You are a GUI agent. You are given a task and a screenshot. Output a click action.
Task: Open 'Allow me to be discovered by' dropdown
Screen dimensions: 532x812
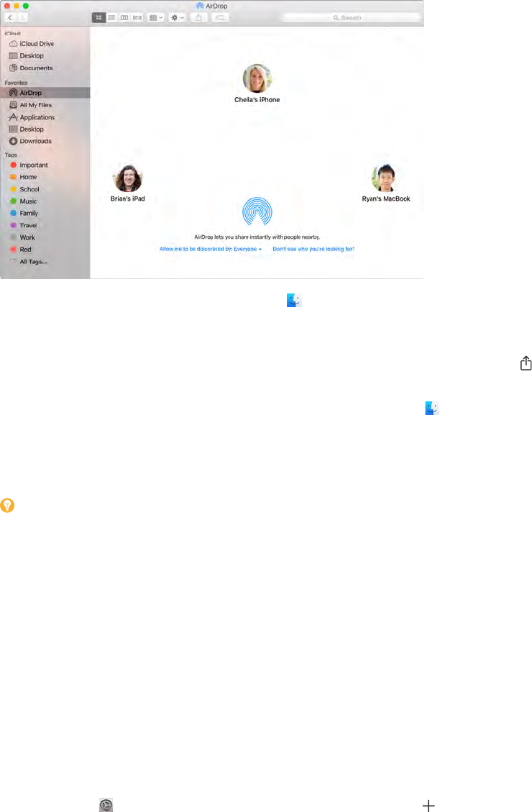[211, 249]
